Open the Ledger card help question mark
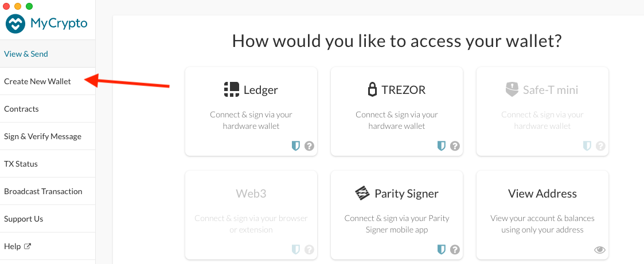 click(x=309, y=146)
